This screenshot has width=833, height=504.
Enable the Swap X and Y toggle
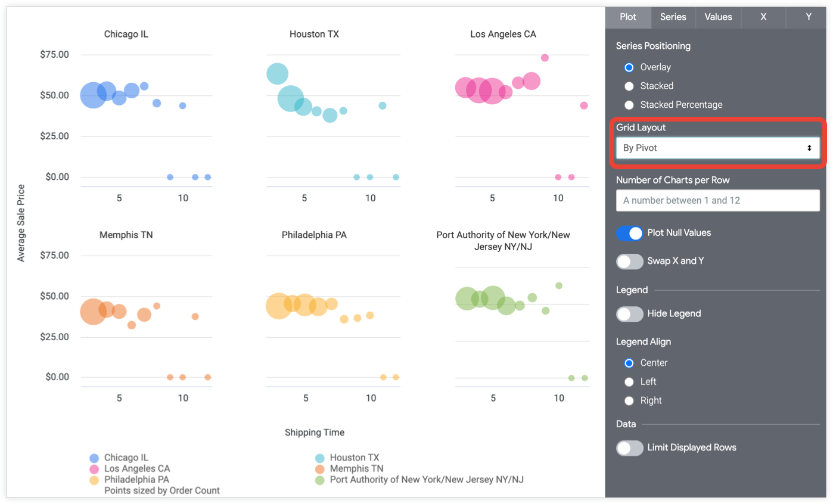click(x=630, y=261)
